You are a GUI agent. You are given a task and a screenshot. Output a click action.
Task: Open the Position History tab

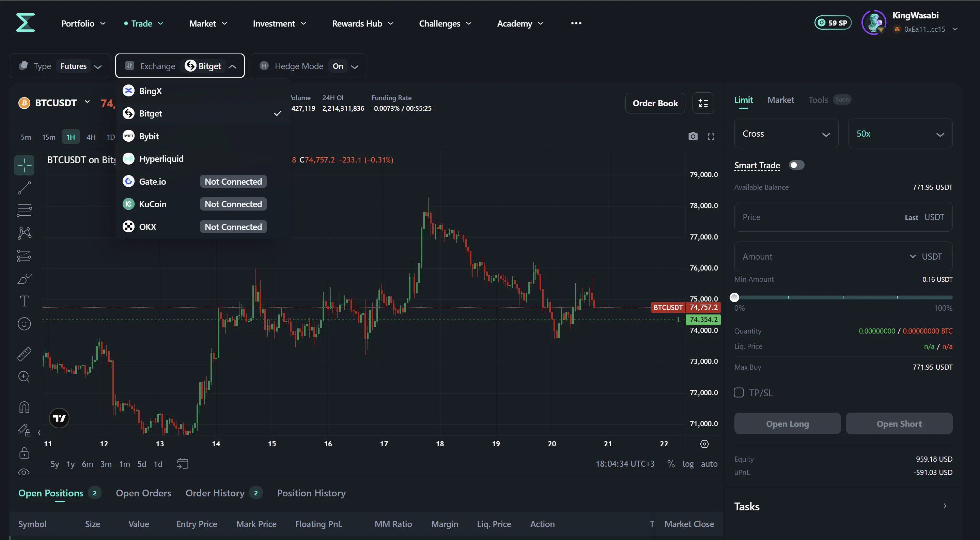coord(311,493)
